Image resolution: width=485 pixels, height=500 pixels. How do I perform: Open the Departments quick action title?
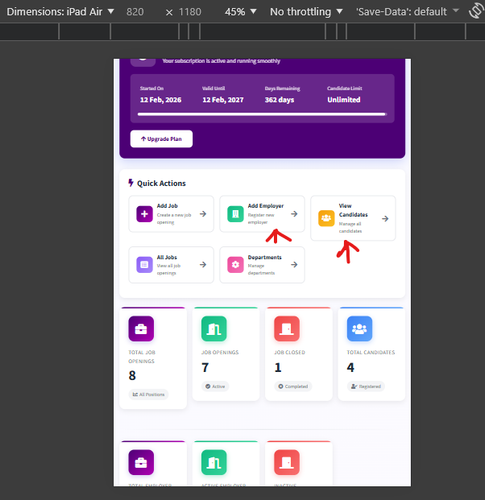pyautogui.click(x=265, y=257)
